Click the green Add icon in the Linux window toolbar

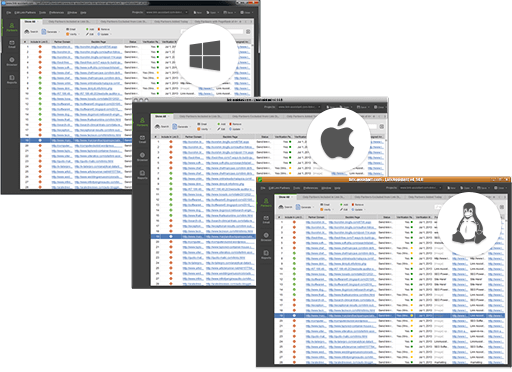(x=341, y=205)
